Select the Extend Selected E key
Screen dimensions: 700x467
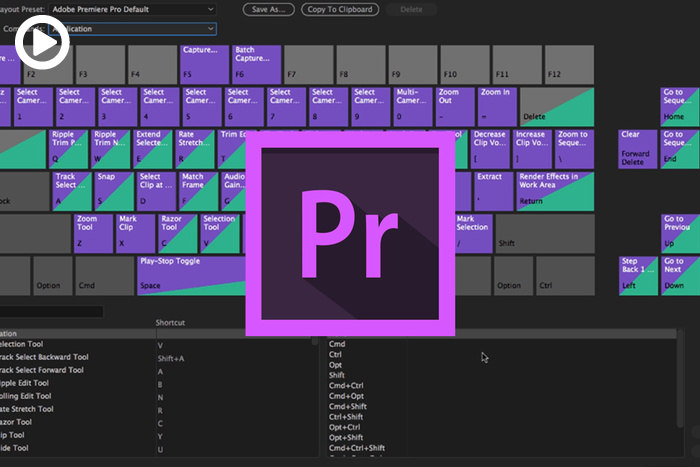pos(153,149)
